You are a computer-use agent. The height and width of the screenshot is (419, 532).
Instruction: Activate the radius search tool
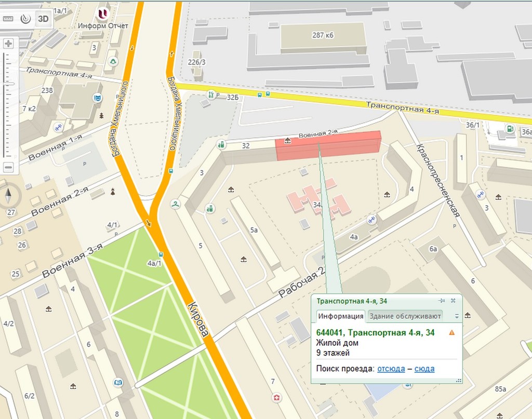(25, 19)
